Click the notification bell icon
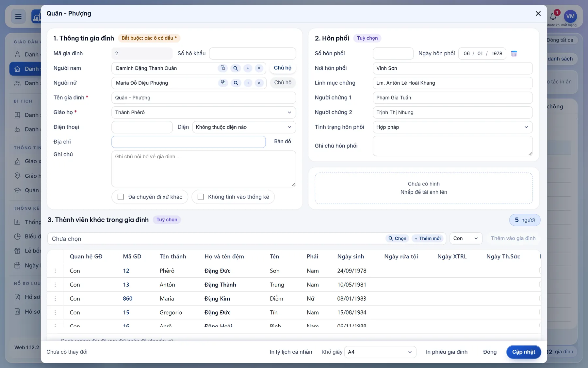Screen dimensions: 588x368 click(553, 16)
